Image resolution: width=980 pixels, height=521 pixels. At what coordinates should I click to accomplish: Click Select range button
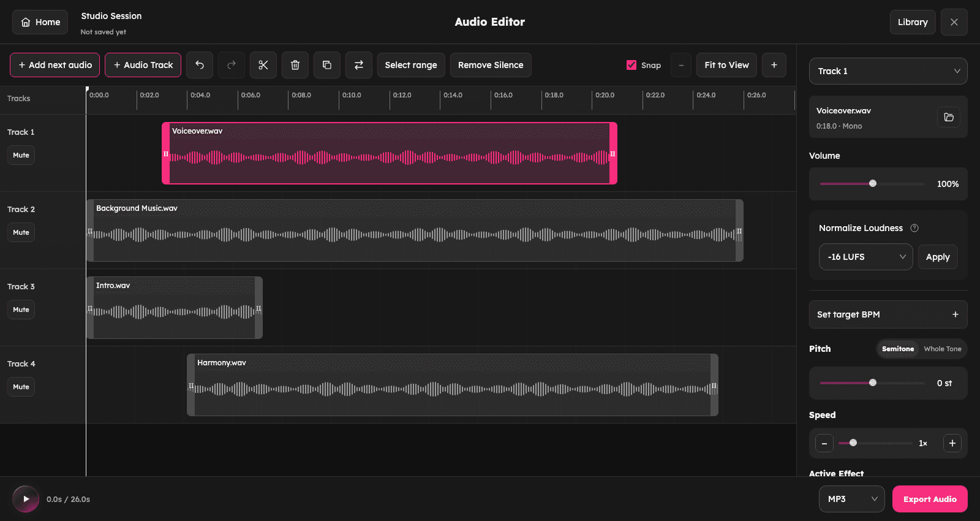(411, 65)
